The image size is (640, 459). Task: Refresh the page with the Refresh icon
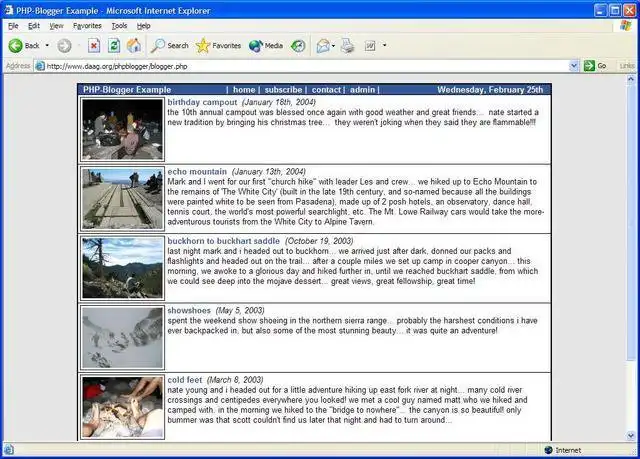(114, 46)
